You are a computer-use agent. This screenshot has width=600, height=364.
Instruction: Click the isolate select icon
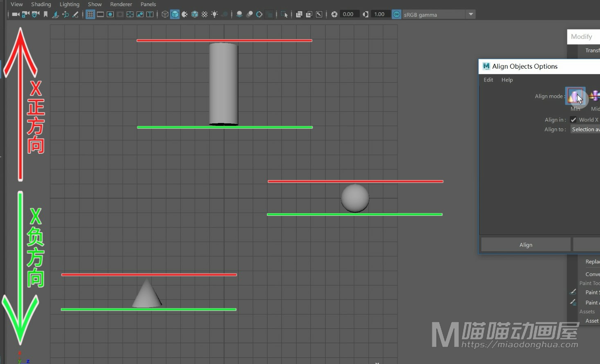[284, 14]
